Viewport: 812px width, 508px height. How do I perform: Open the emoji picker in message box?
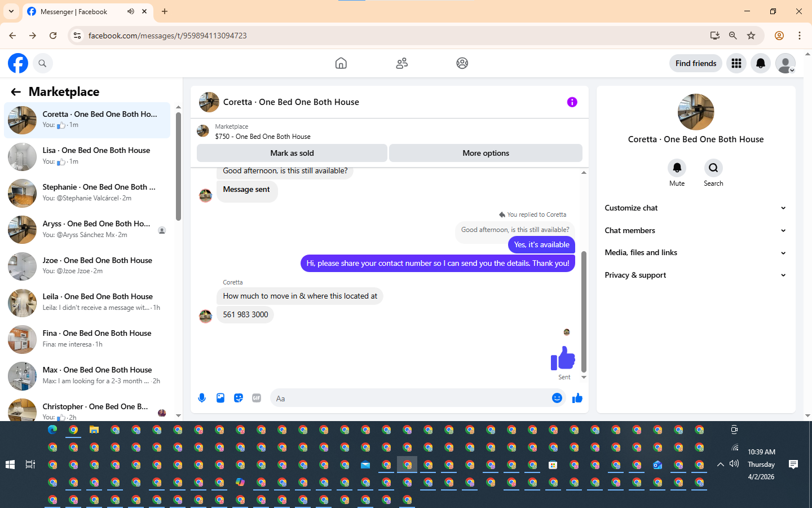(557, 398)
